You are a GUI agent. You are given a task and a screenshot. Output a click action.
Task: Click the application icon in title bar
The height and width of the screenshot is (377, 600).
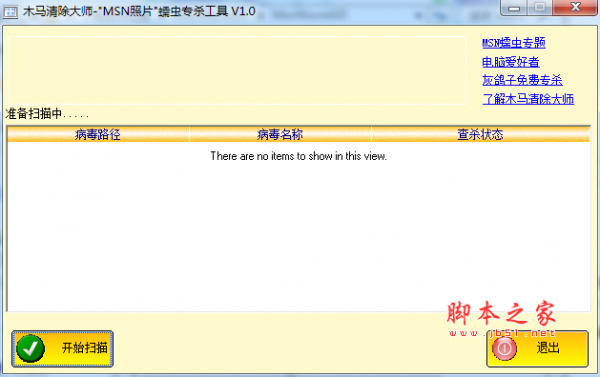coord(10,11)
